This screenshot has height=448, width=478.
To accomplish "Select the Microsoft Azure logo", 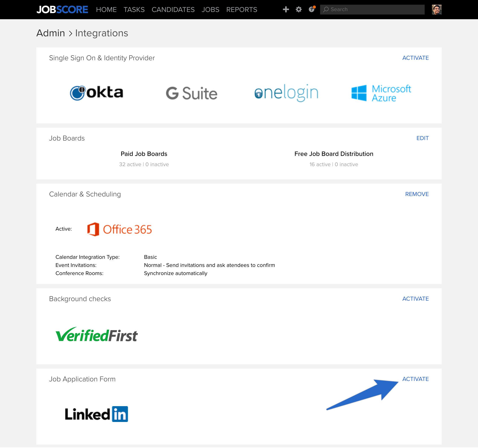I will [381, 93].
